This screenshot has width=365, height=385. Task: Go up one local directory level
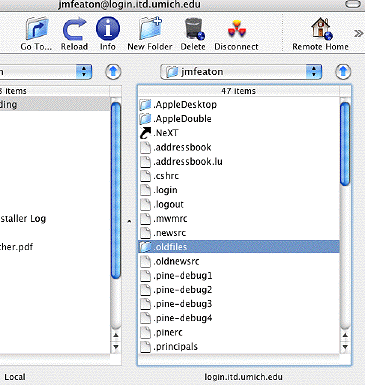(x=113, y=72)
